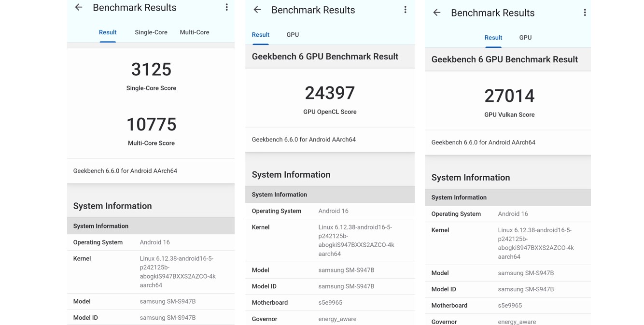
Task: Click Android 16 value on Vulkan screen
Action: (513, 214)
